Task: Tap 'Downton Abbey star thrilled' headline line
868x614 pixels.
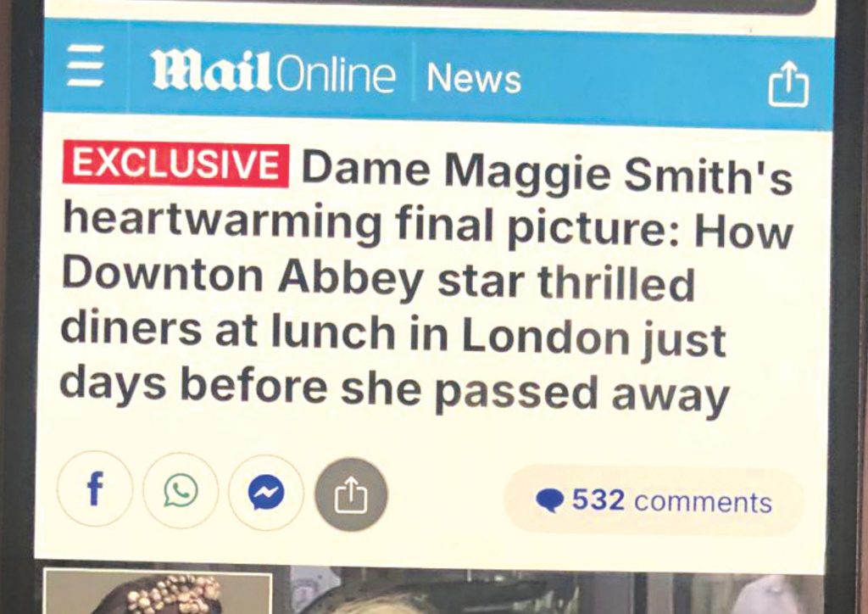Action: [379, 280]
